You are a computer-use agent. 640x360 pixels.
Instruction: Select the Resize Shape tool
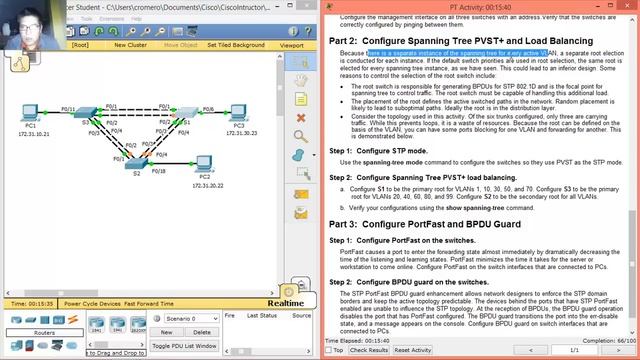[x=303, y=173]
